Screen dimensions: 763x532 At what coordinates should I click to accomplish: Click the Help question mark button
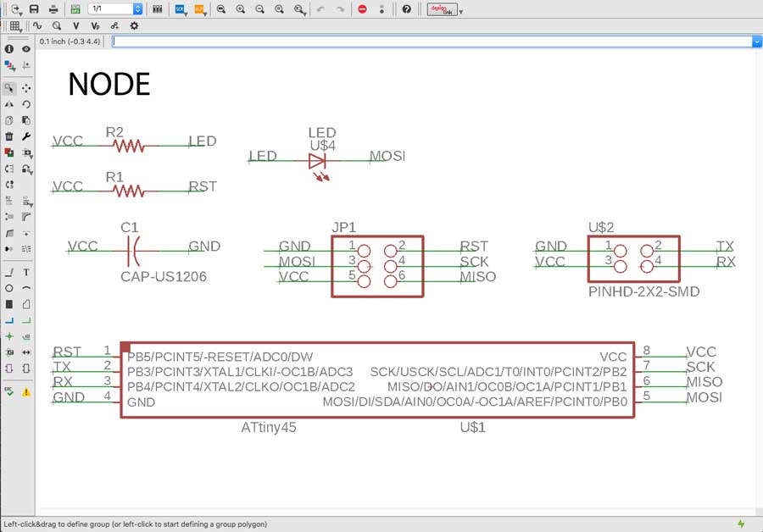coord(407,8)
